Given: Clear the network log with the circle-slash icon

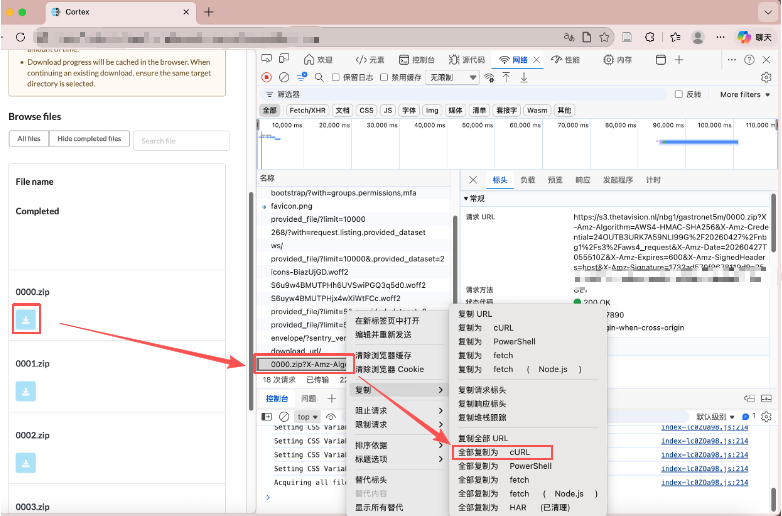Looking at the screenshot, I should (284, 77).
